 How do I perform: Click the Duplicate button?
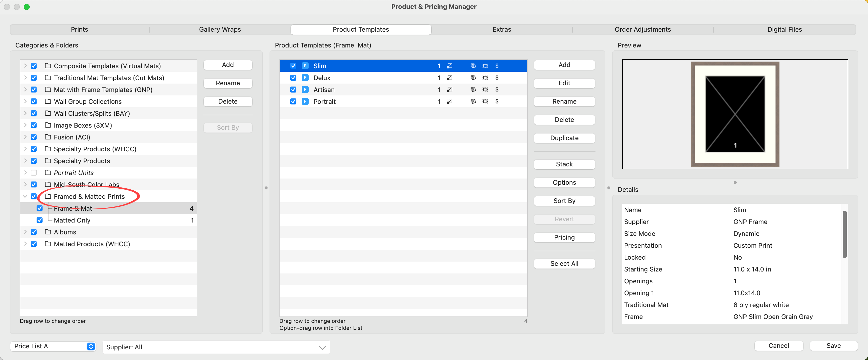564,138
